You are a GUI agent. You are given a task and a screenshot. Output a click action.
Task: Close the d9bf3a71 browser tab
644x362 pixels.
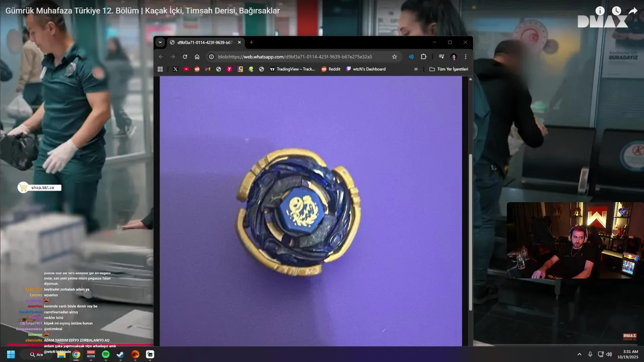coord(239,42)
